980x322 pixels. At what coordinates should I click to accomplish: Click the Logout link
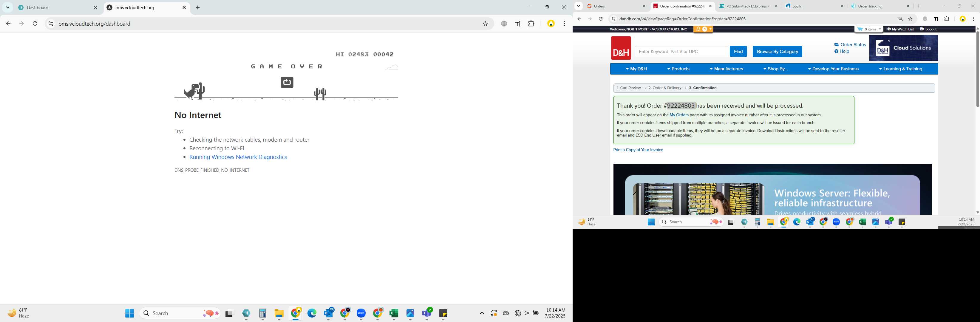[x=928, y=29]
